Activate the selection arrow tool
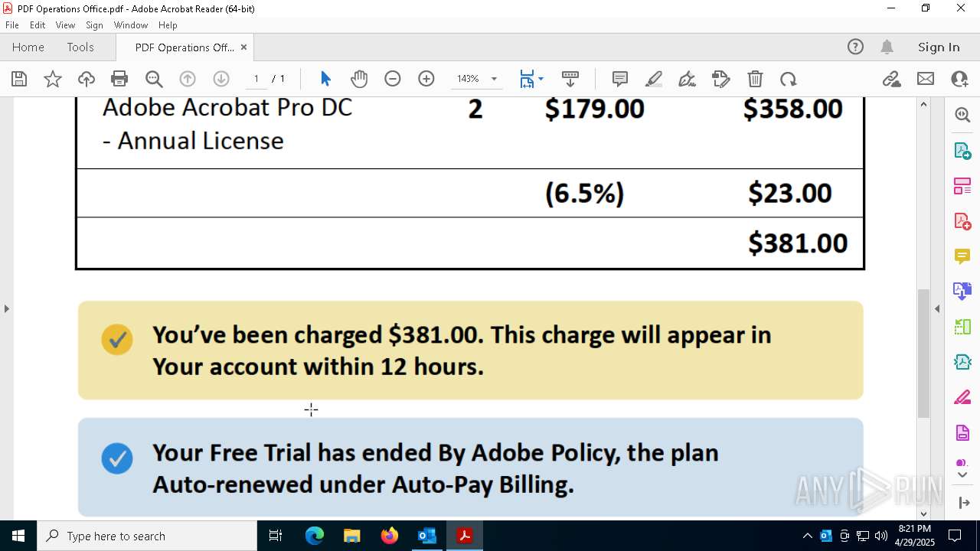The image size is (980, 551). click(325, 79)
